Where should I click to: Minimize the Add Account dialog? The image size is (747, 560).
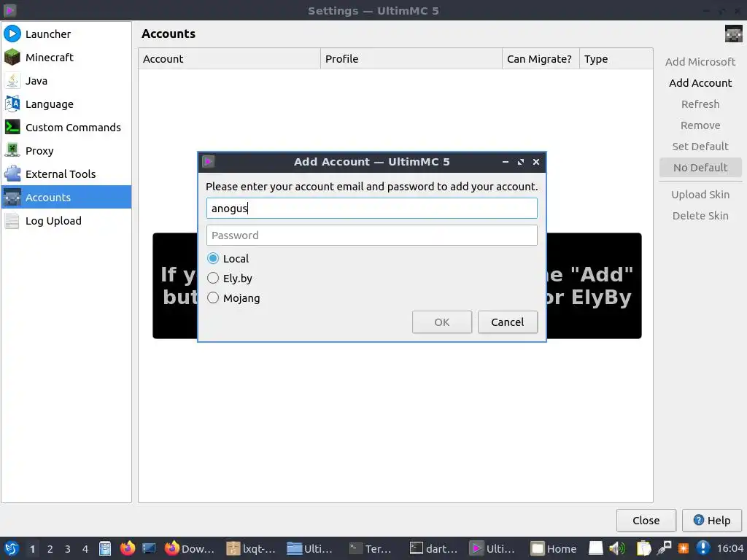[x=506, y=162]
